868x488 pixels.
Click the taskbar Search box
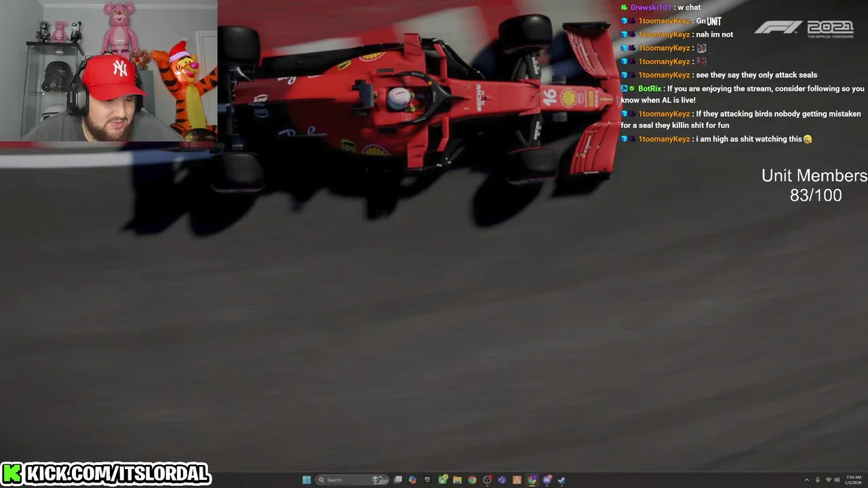[352, 480]
